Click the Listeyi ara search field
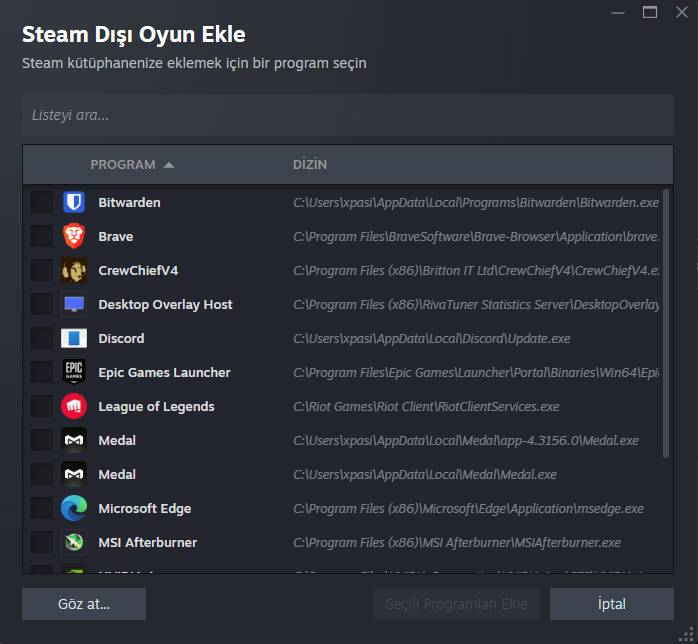The width and height of the screenshot is (698, 644). 348,115
